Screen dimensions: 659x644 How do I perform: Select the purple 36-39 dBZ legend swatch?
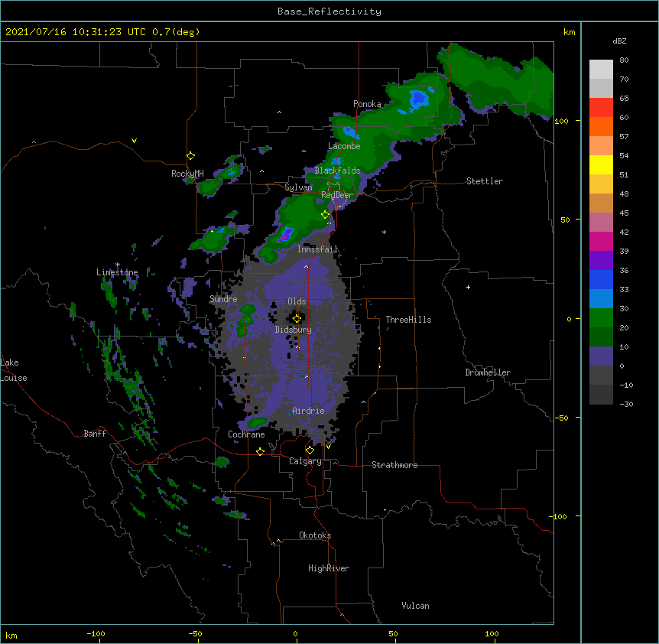(x=601, y=260)
